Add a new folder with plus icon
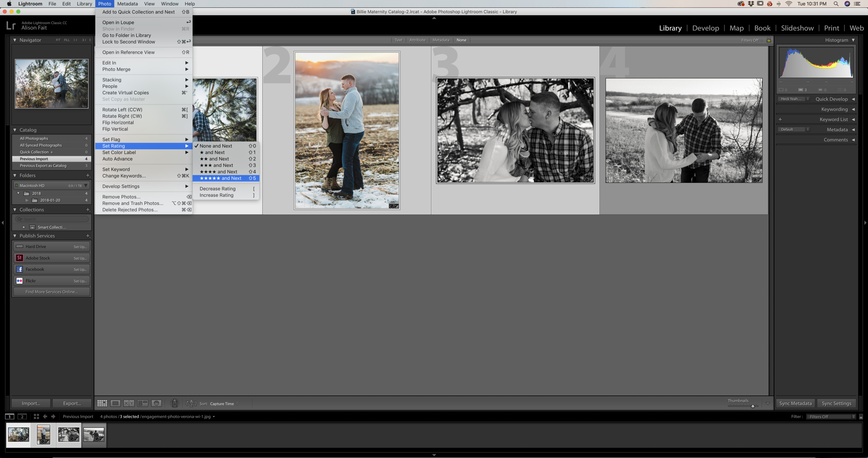868x458 pixels. (x=88, y=175)
